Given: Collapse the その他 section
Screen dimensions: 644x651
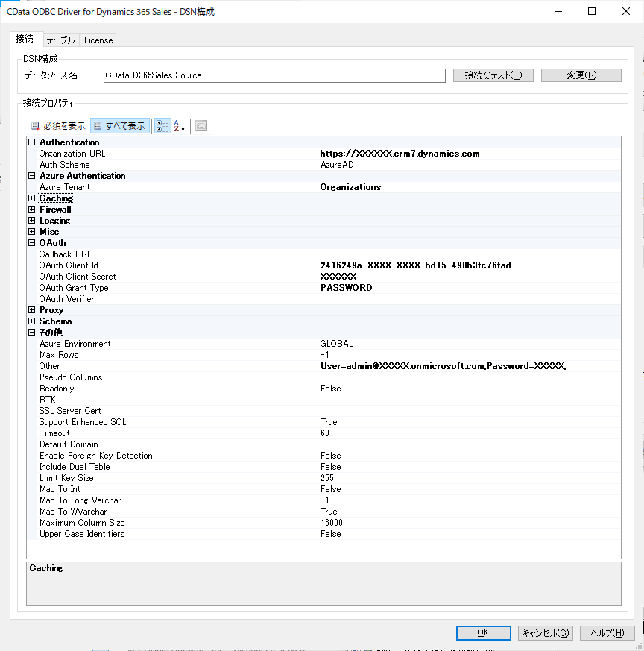Looking at the screenshot, I should 31,333.
